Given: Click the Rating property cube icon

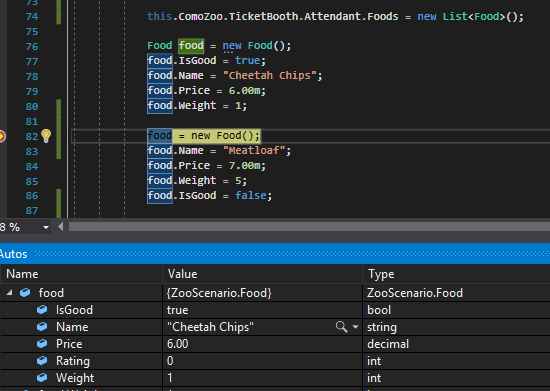Looking at the screenshot, I should (42, 360).
